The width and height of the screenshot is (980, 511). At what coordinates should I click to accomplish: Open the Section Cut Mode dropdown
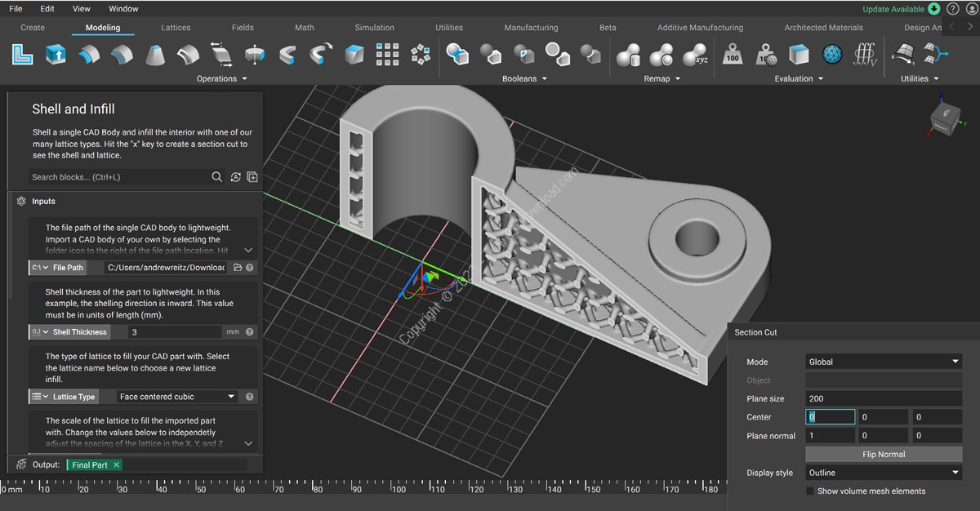(884, 362)
